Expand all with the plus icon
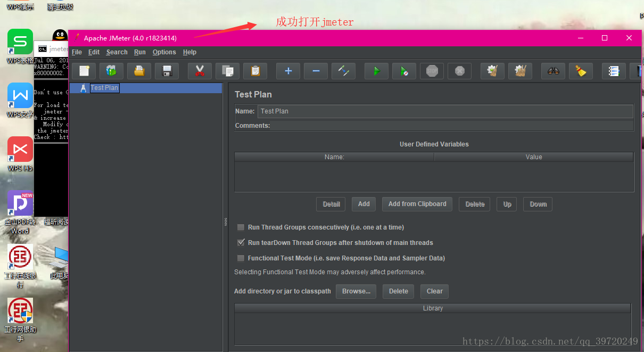The width and height of the screenshot is (644, 352). point(288,71)
